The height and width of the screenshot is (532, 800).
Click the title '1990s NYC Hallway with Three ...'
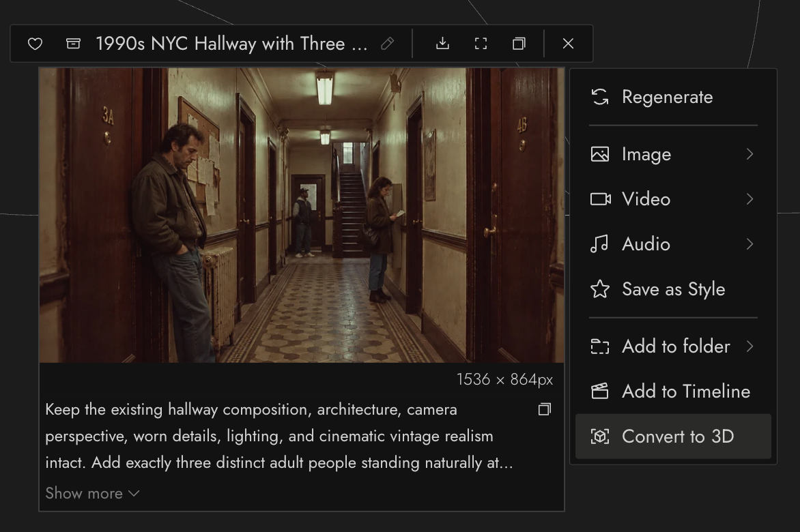pyautogui.click(x=231, y=44)
